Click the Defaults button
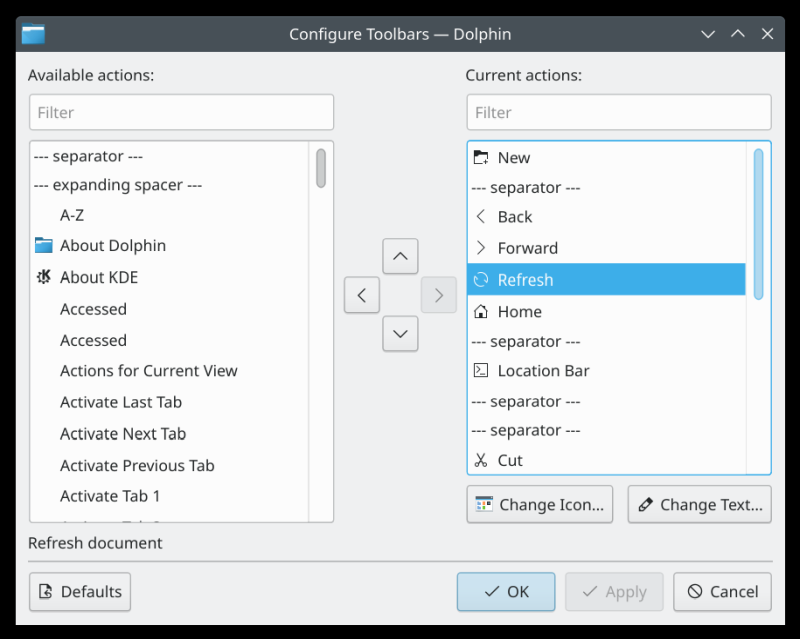 [x=79, y=592]
